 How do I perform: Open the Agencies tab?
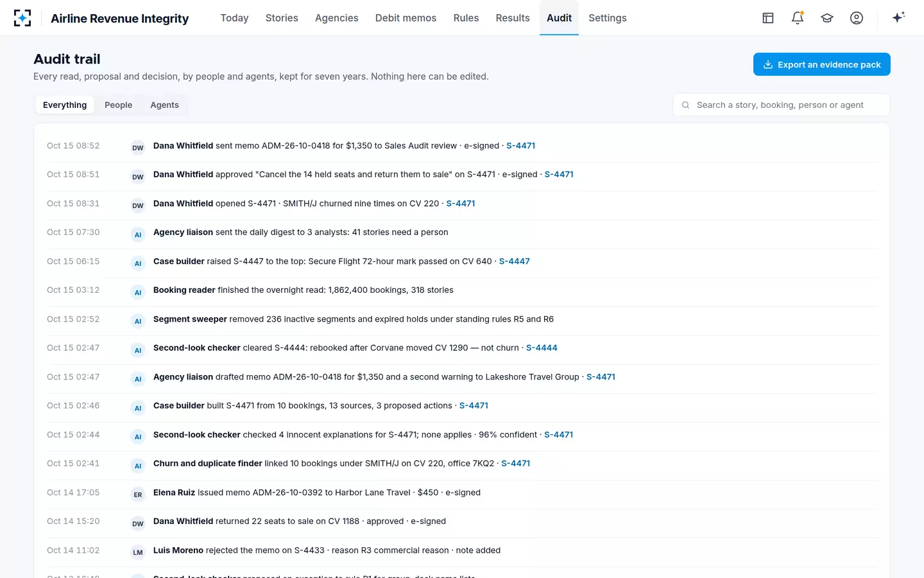click(336, 18)
